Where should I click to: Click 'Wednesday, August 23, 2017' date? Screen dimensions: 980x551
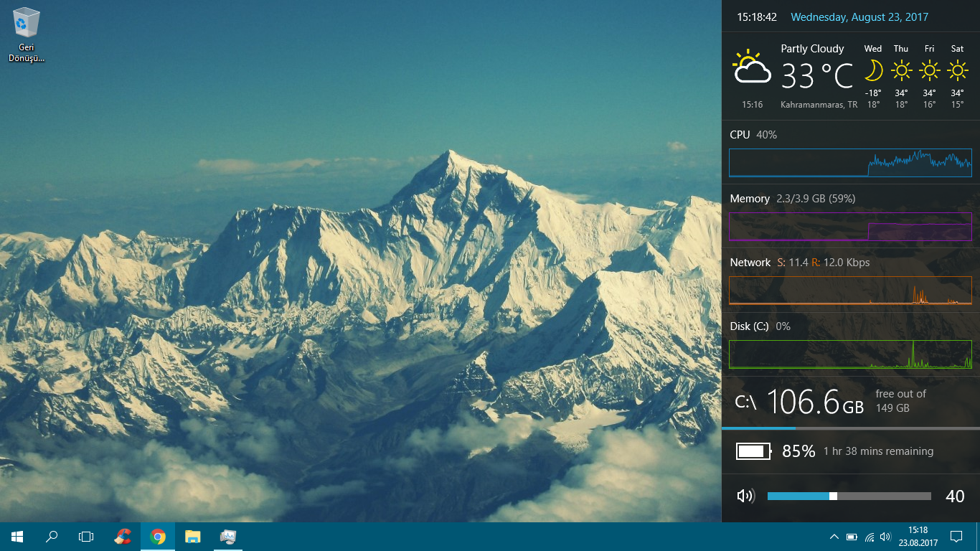coord(859,17)
